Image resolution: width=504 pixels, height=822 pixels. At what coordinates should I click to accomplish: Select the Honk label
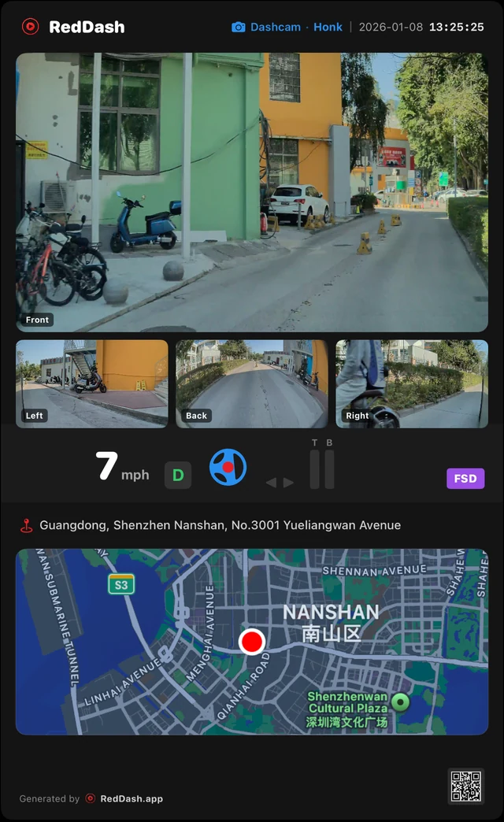[x=328, y=27]
